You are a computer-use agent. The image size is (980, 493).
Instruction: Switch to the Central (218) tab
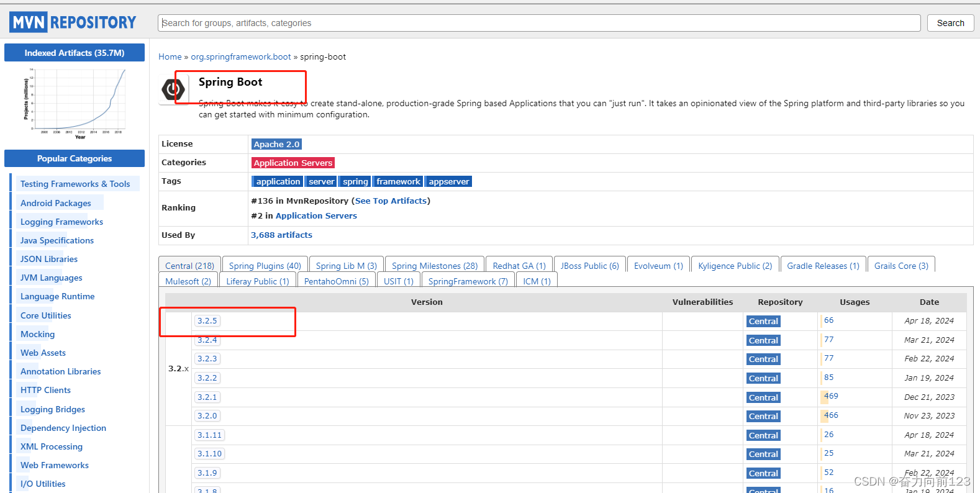click(189, 265)
